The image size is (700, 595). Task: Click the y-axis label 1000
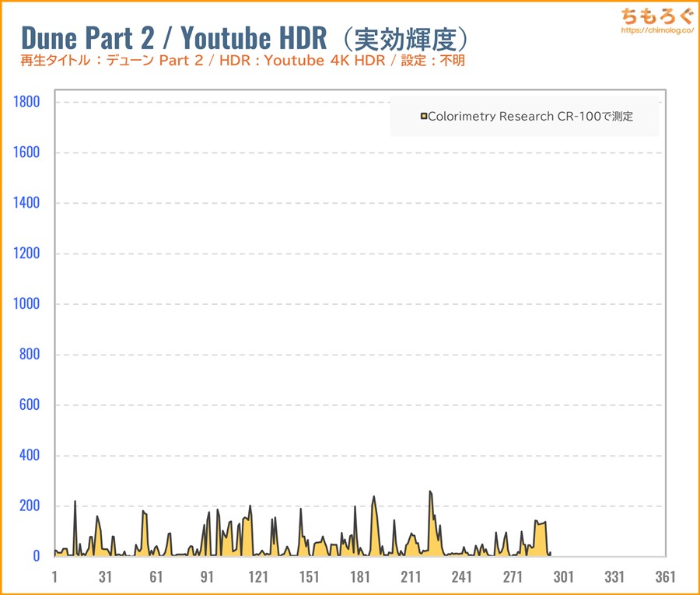[26, 303]
